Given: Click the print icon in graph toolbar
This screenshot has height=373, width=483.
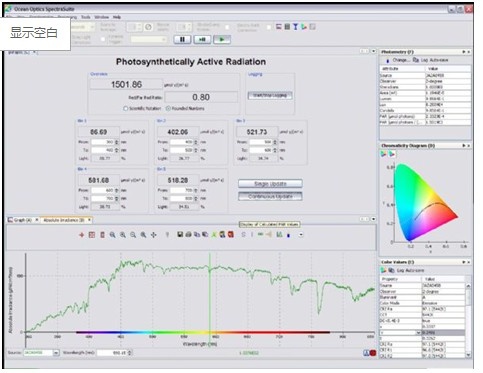Looking at the screenshot, I should click(188, 235).
